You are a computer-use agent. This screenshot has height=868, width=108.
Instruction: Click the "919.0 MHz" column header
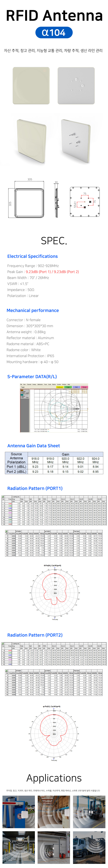pos(50,460)
